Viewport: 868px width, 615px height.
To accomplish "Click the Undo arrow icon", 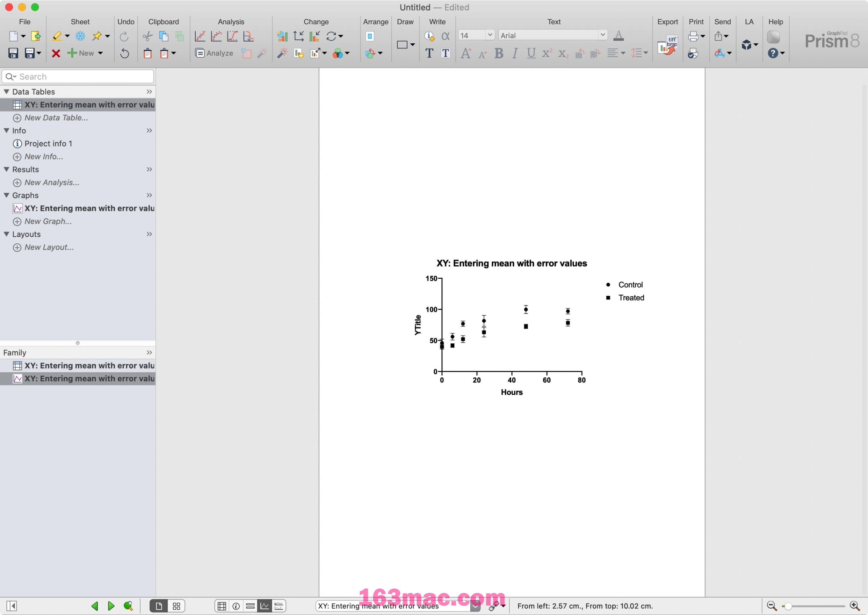I will tap(124, 53).
